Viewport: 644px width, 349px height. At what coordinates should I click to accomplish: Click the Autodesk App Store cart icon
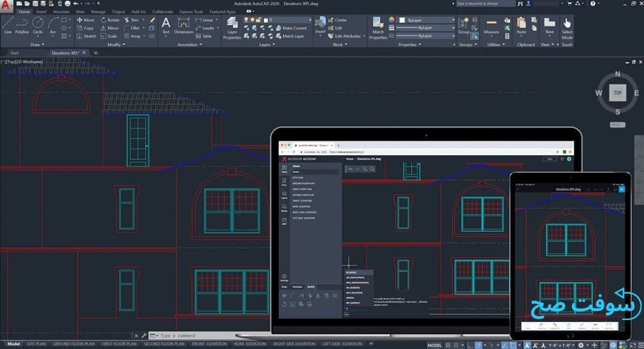point(569,3)
